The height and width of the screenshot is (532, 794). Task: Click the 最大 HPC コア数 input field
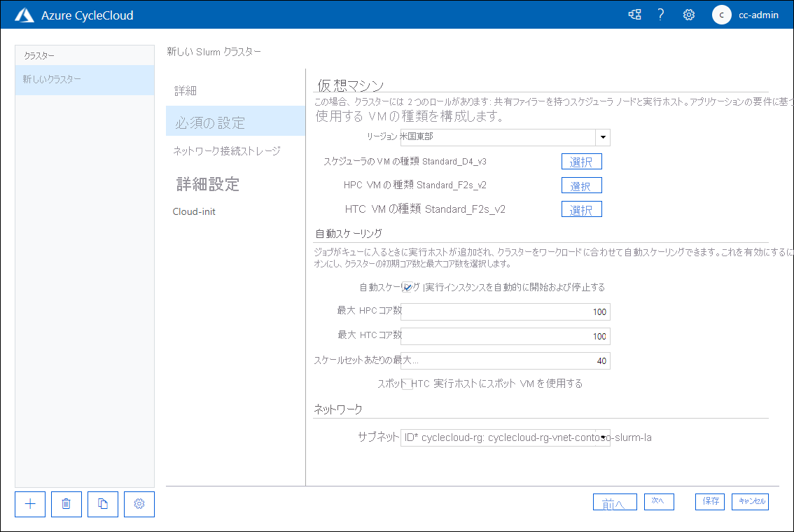point(506,311)
